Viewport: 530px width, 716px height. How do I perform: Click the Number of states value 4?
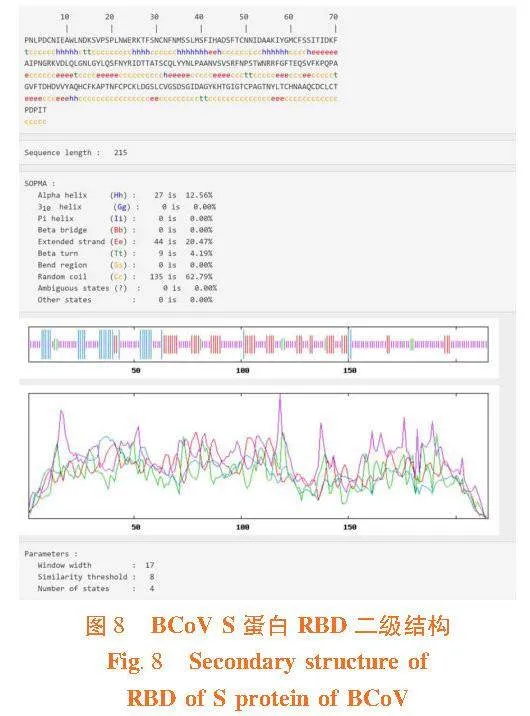pos(152,589)
